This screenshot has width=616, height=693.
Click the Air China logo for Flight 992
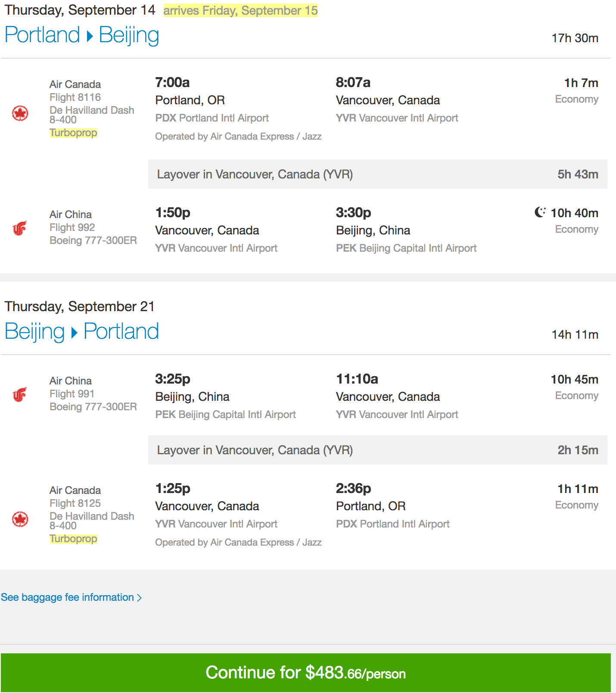tap(20, 228)
